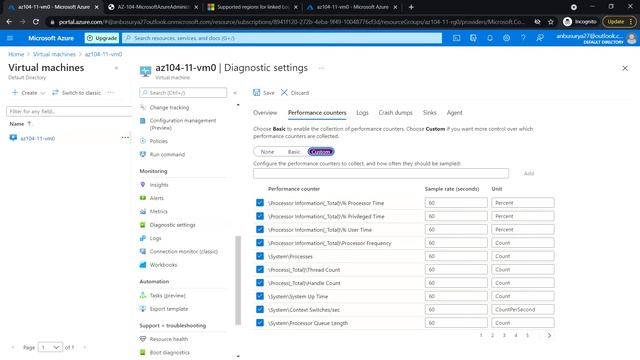Sort by Name column arrow
640x360 pixels.
(x=29, y=123)
